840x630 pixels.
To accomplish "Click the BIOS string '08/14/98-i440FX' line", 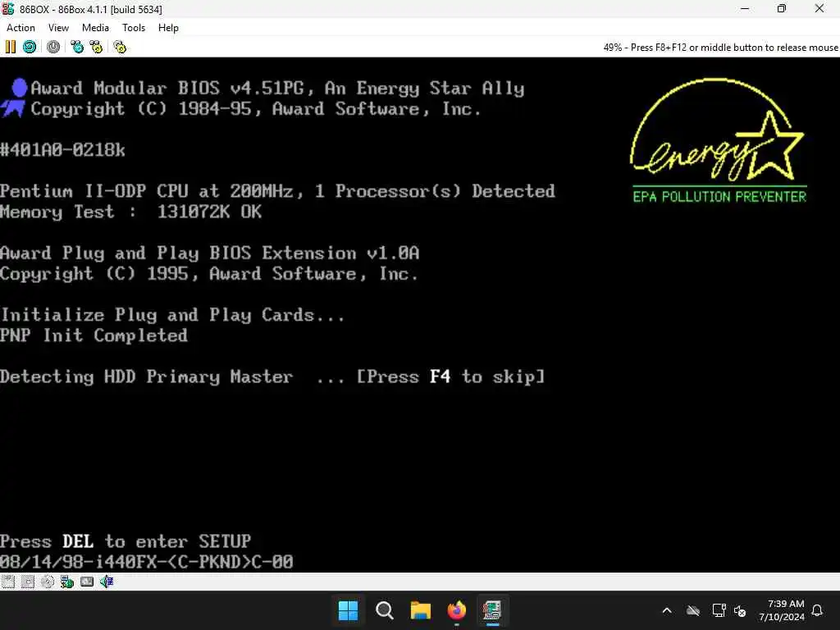I will click(146, 562).
